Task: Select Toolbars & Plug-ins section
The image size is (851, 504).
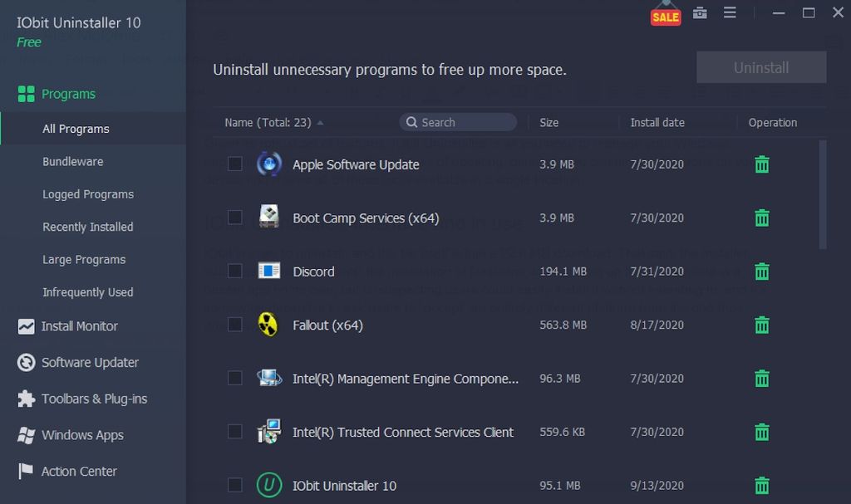Action: (92, 399)
